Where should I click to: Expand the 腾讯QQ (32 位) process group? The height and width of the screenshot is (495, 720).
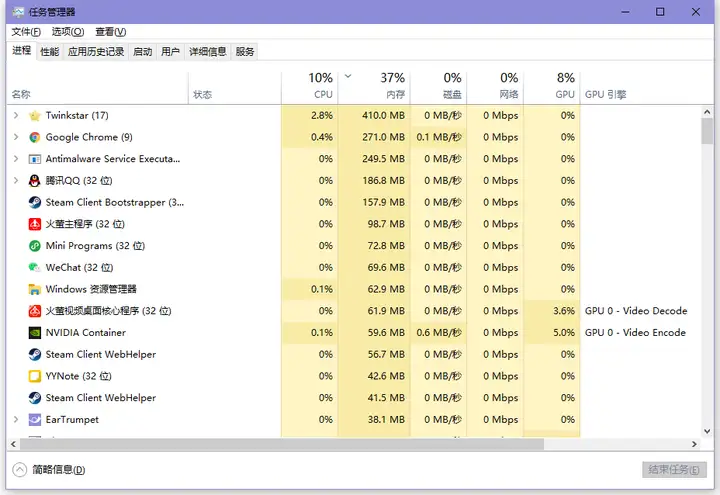pyautogui.click(x=16, y=180)
